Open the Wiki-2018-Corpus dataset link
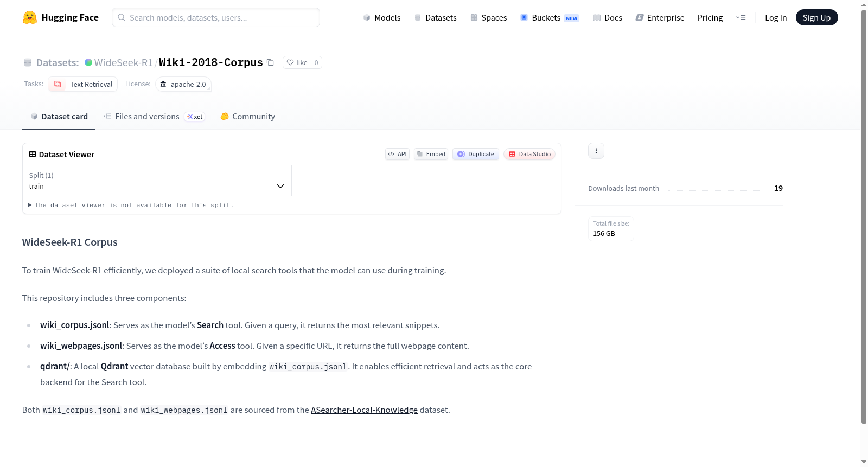The height and width of the screenshot is (467, 868). (210, 62)
